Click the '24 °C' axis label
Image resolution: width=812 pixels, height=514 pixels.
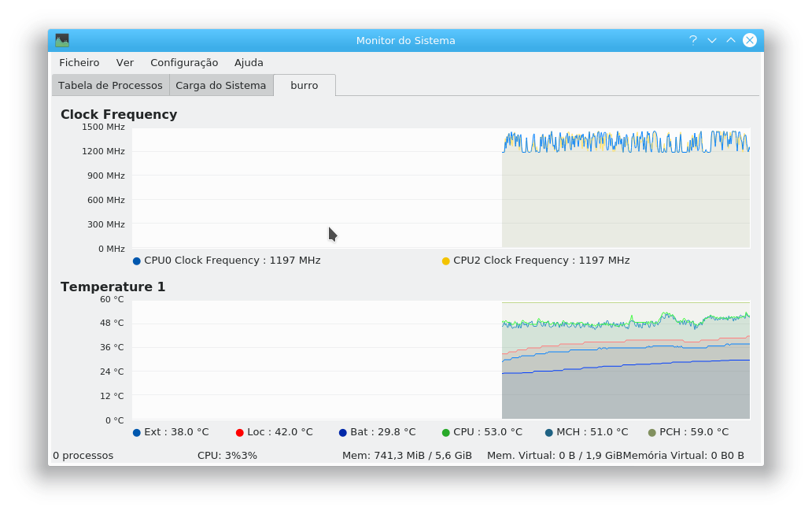click(x=112, y=372)
